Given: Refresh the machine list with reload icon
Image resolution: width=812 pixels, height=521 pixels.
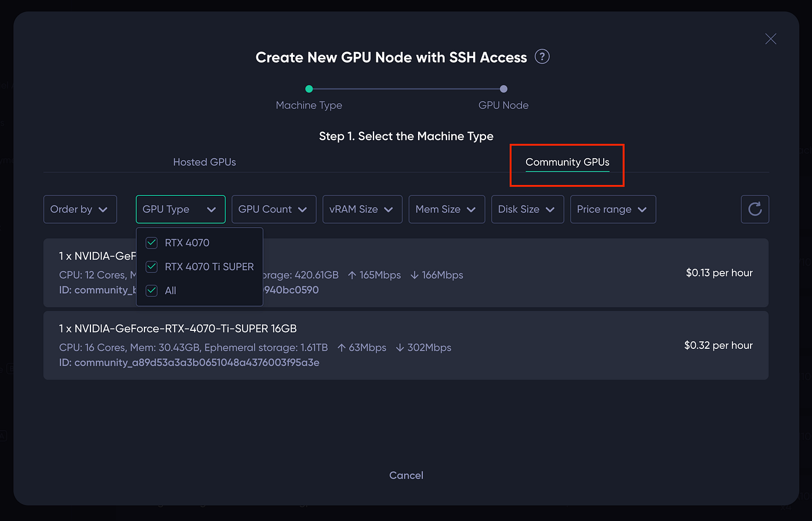Looking at the screenshot, I should coord(755,209).
